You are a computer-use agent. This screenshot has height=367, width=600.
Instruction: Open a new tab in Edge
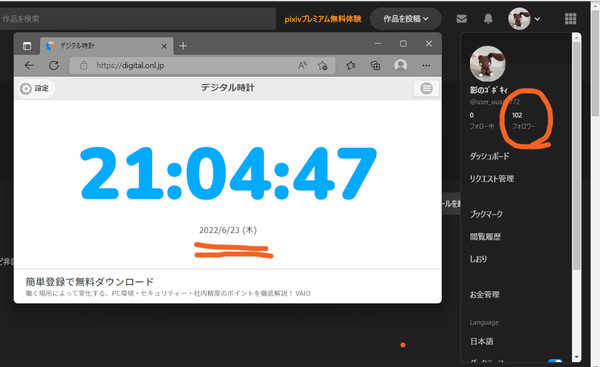183,46
